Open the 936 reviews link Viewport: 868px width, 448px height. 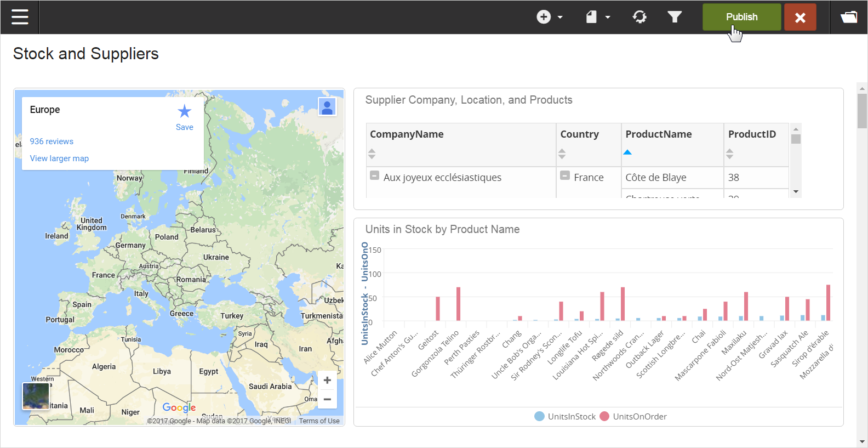(x=52, y=141)
